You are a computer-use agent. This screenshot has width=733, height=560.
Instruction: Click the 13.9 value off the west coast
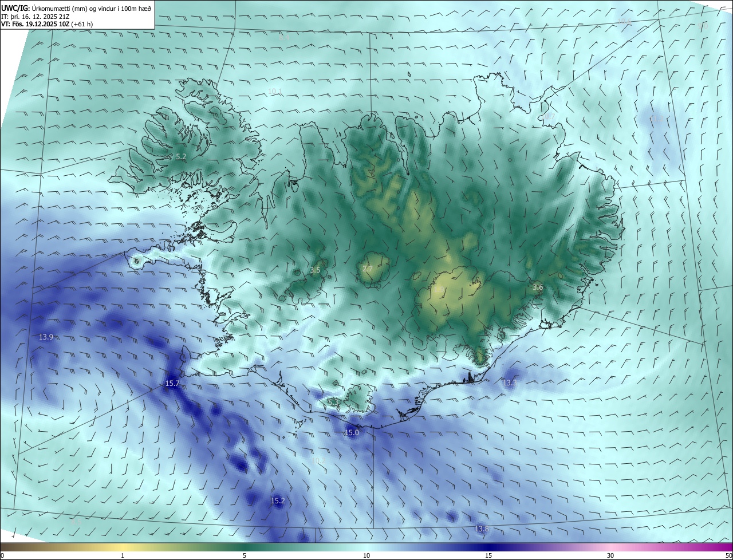pos(46,337)
